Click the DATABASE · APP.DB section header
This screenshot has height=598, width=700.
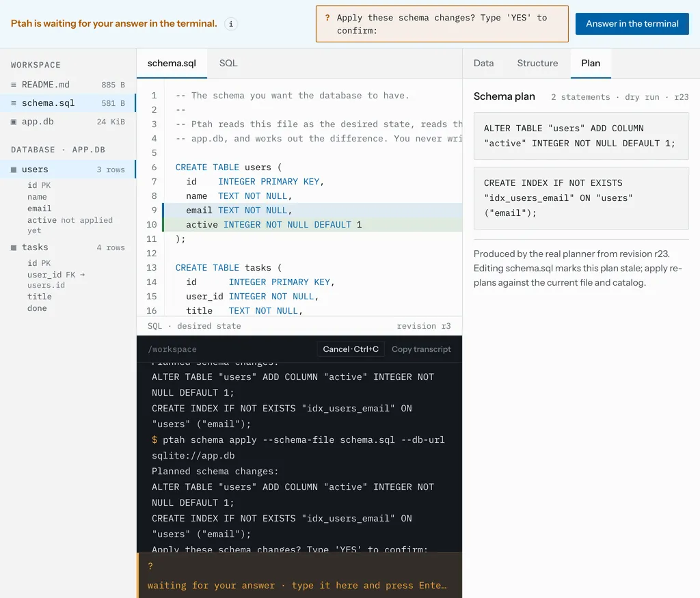pos(58,150)
